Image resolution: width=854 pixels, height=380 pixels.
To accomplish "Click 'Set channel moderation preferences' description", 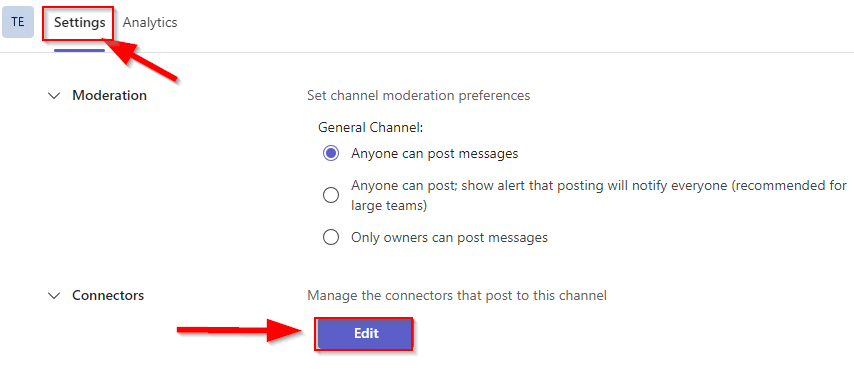I will tap(419, 95).
